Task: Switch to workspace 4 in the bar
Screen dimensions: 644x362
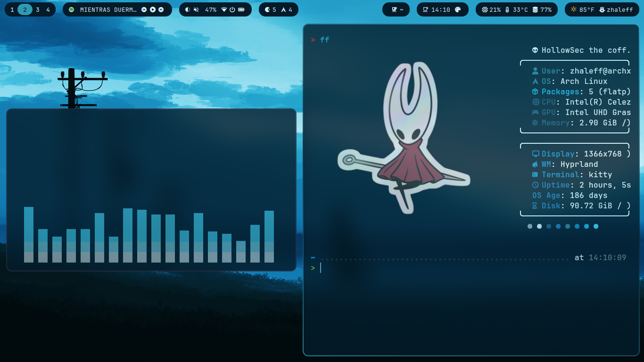Action: (x=48, y=9)
